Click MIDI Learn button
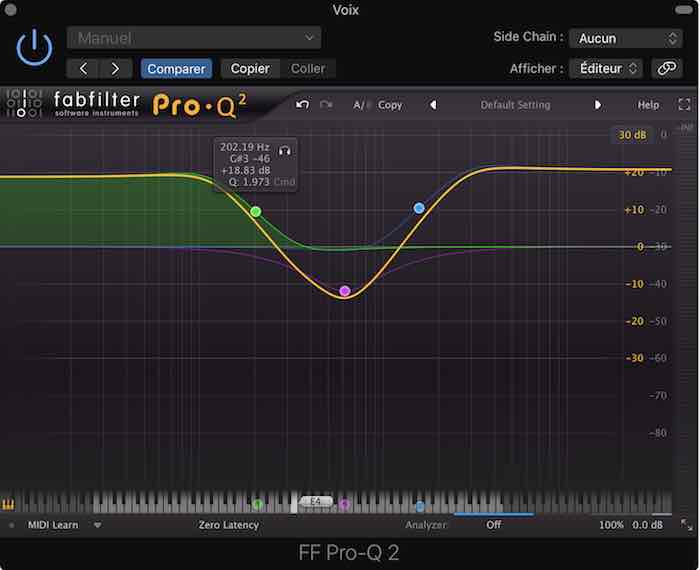 (53, 525)
